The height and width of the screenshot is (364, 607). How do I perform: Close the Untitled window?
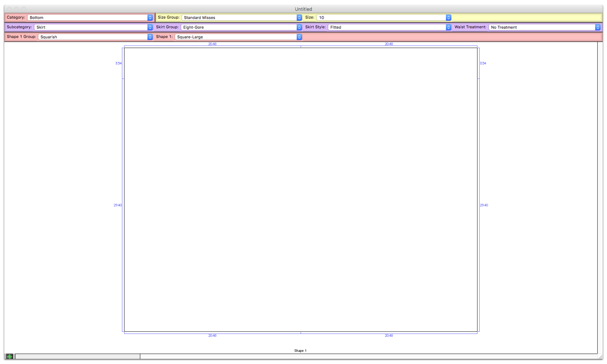9,9
